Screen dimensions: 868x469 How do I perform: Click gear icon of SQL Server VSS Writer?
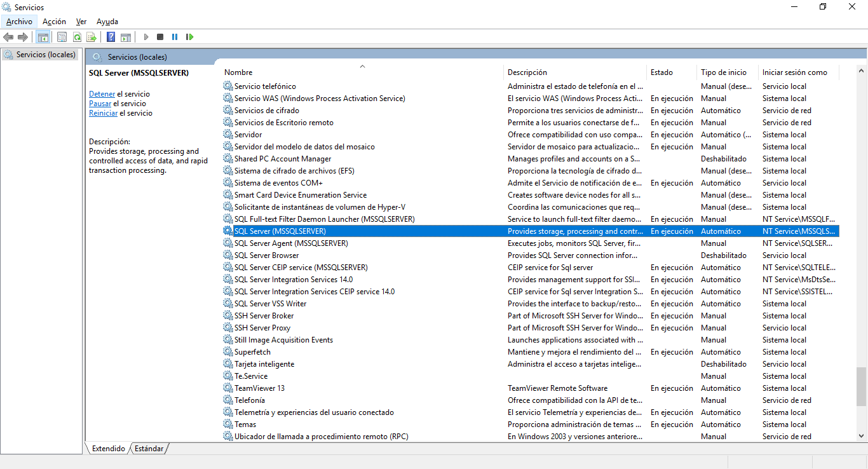pyautogui.click(x=228, y=304)
